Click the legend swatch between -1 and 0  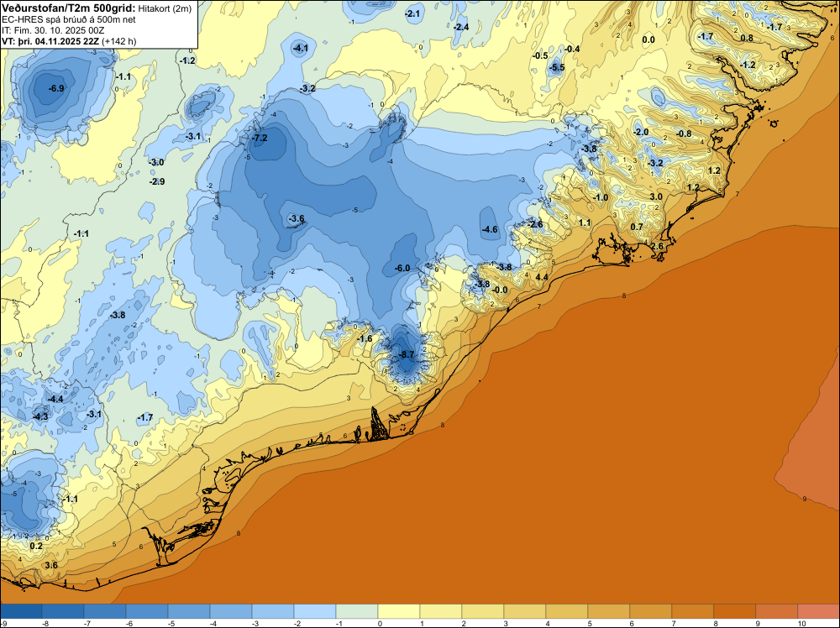coord(357,611)
